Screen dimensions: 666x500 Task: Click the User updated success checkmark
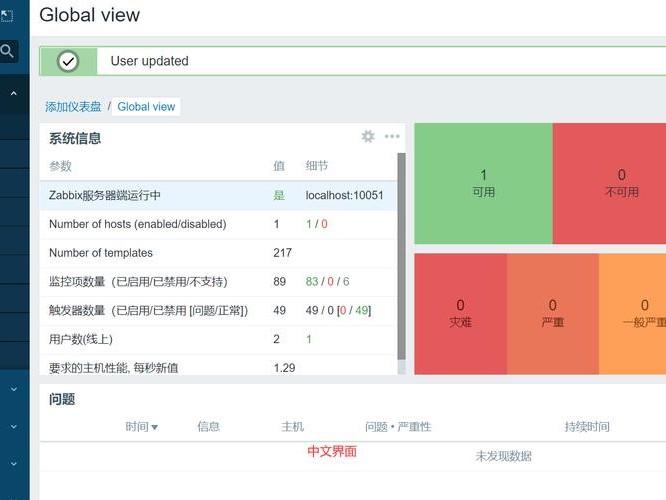68,62
